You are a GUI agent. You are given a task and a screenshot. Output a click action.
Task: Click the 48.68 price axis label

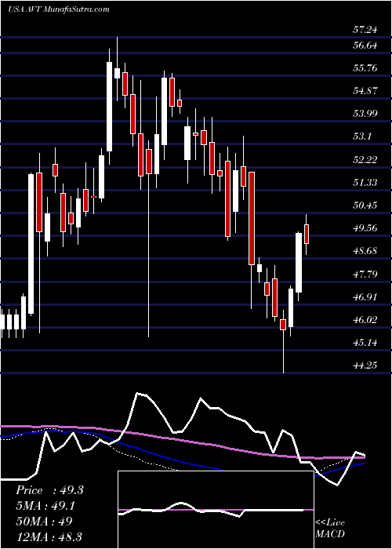pyautogui.click(x=365, y=252)
